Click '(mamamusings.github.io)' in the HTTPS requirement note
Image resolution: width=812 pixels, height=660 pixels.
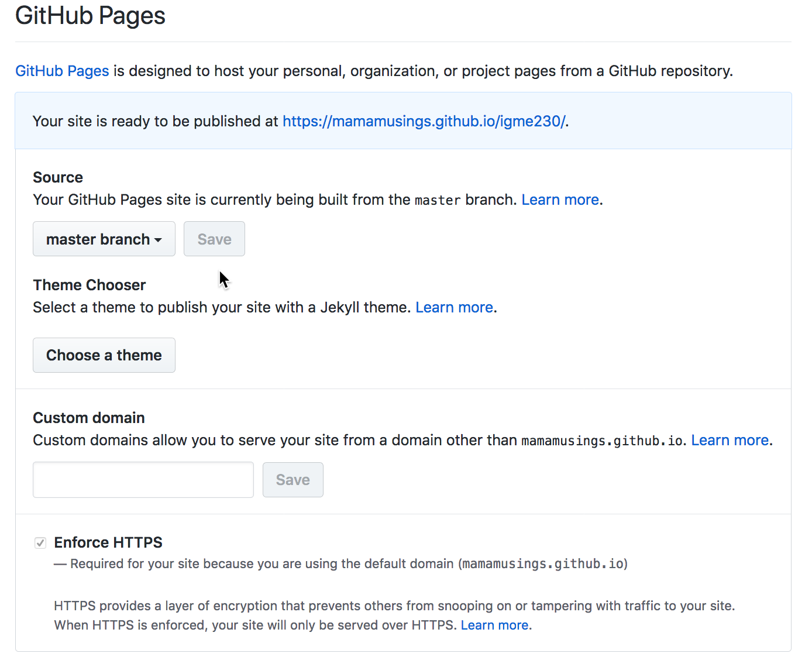tap(543, 564)
